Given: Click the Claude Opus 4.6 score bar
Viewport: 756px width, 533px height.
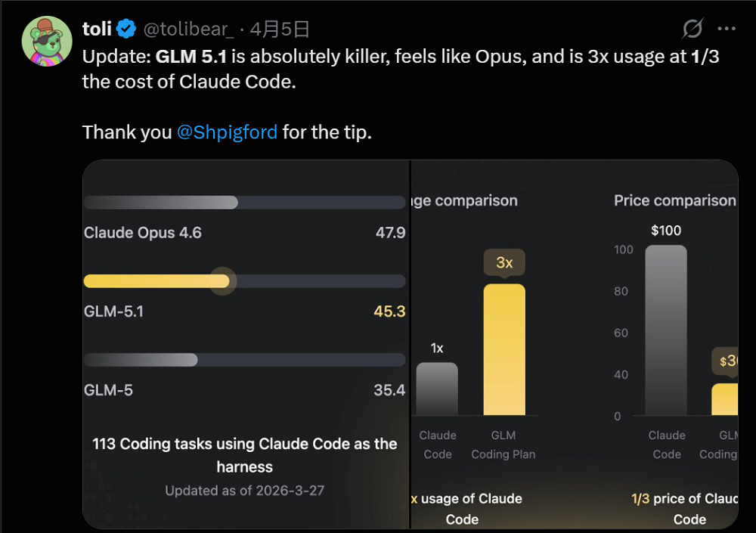Looking at the screenshot, I should [161, 202].
